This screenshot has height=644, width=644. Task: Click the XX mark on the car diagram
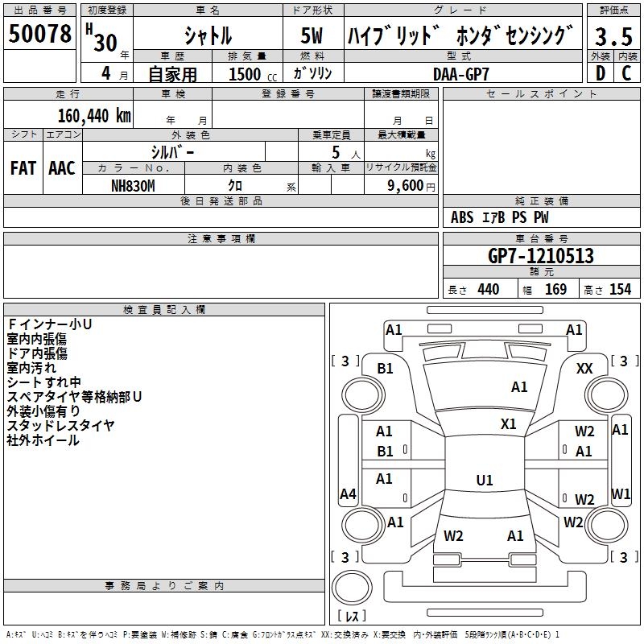click(x=585, y=368)
